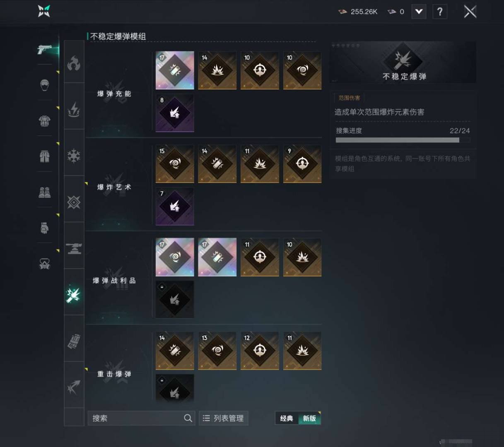Select the pistol weapon category icon
504x447 pixels.
click(x=44, y=50)
